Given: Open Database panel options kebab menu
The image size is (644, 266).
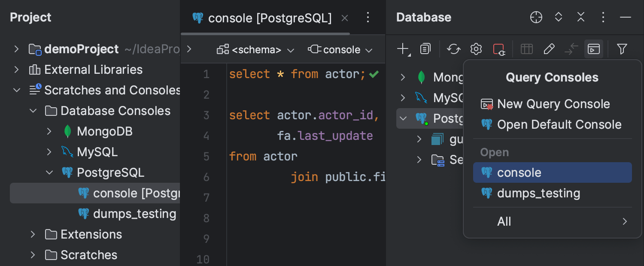Looking at the screenshot, I should 603,17.
